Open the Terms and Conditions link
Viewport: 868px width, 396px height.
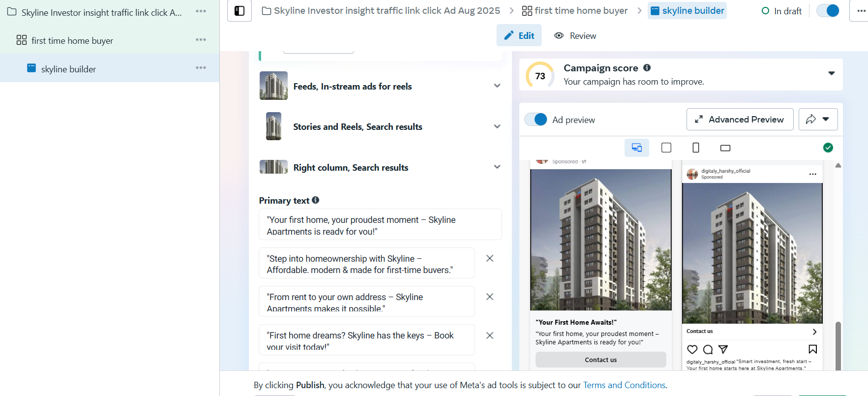pyautogui.click(x=624, y=385)
